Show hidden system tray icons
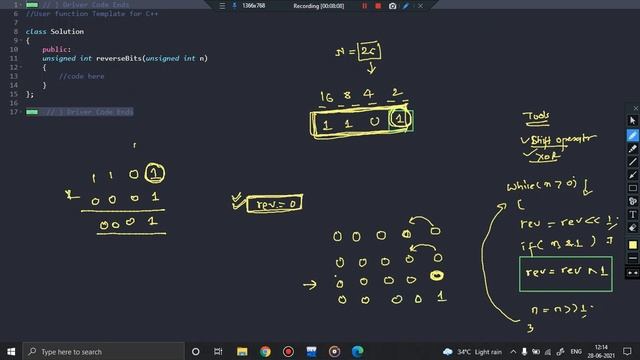Screen dimensions: 640x360 click(x=513, y=351)
